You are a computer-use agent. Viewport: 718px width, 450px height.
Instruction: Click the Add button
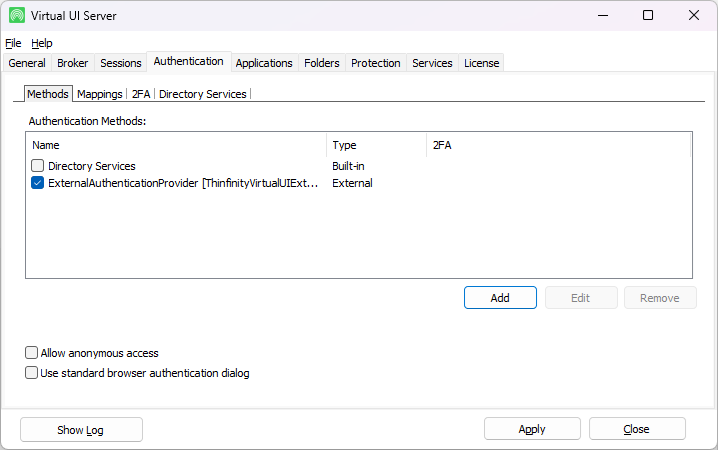(x=500, y=298)
